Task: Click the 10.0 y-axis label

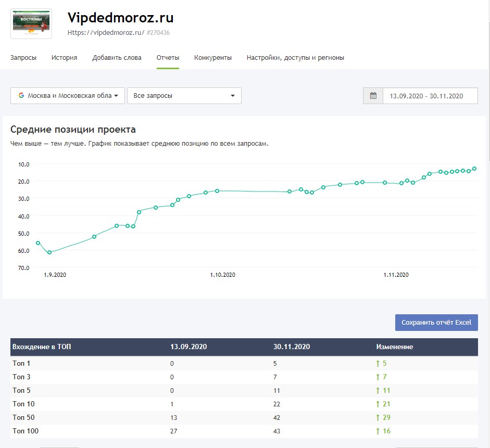Action: [24, 164]
